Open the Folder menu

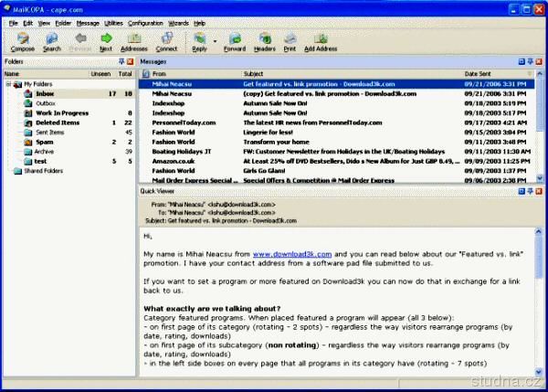(x=63, y=24)
